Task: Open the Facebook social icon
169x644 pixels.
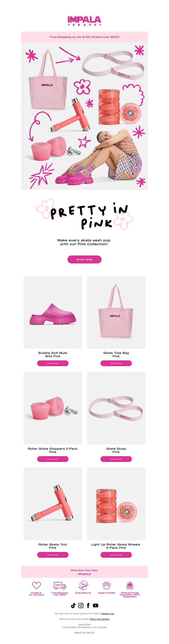Action: 88,605
